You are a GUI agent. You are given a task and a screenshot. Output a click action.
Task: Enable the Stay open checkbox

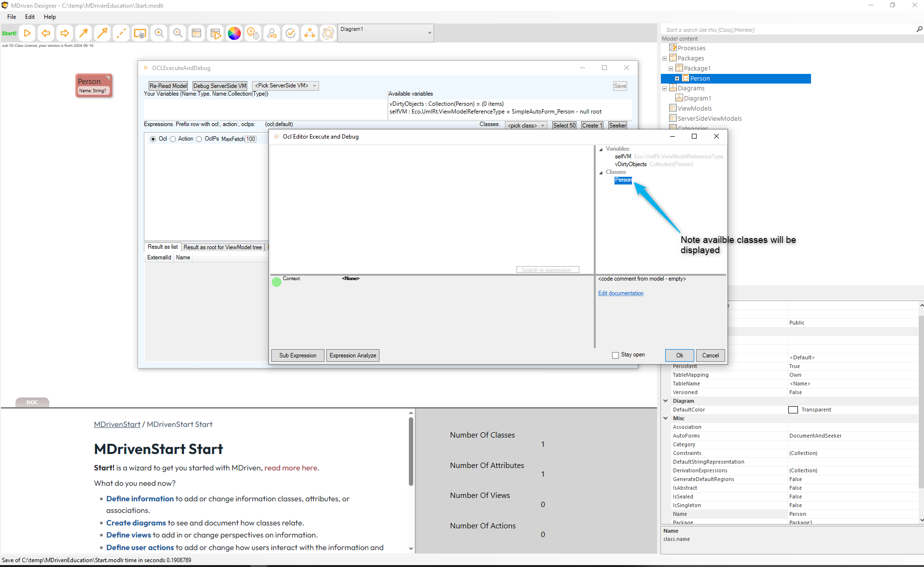pos(616,355)
